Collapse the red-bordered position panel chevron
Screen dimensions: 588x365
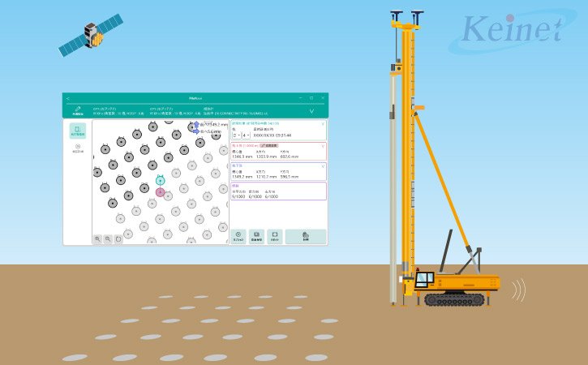(324, 145)
